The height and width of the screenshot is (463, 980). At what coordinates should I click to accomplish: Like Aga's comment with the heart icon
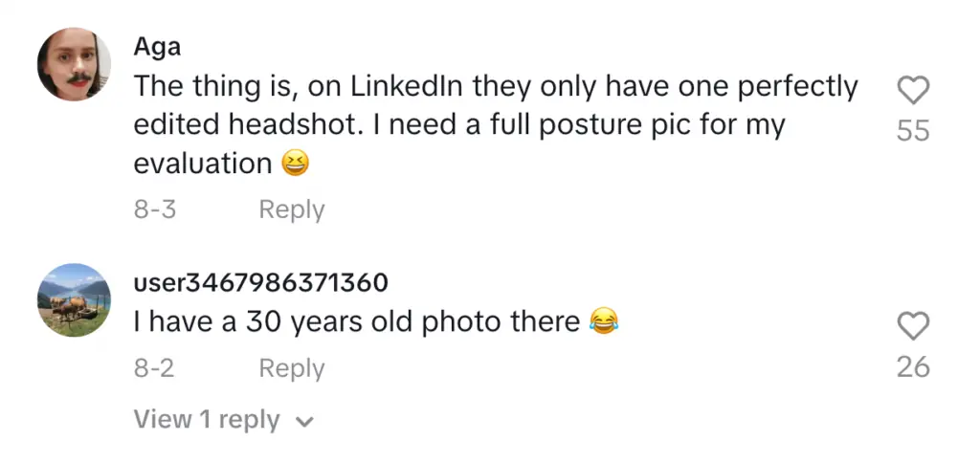pos(913,91)
